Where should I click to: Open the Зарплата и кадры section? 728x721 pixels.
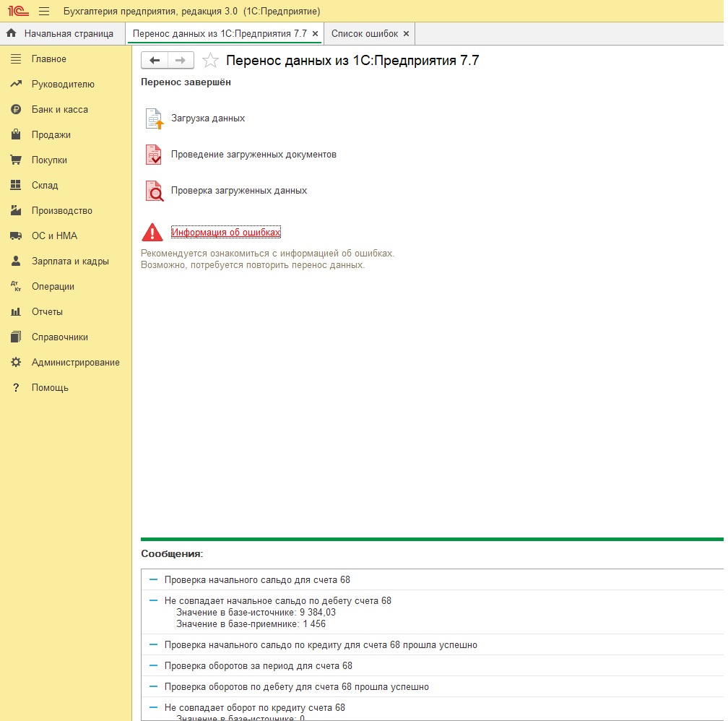tap(70, 261)
